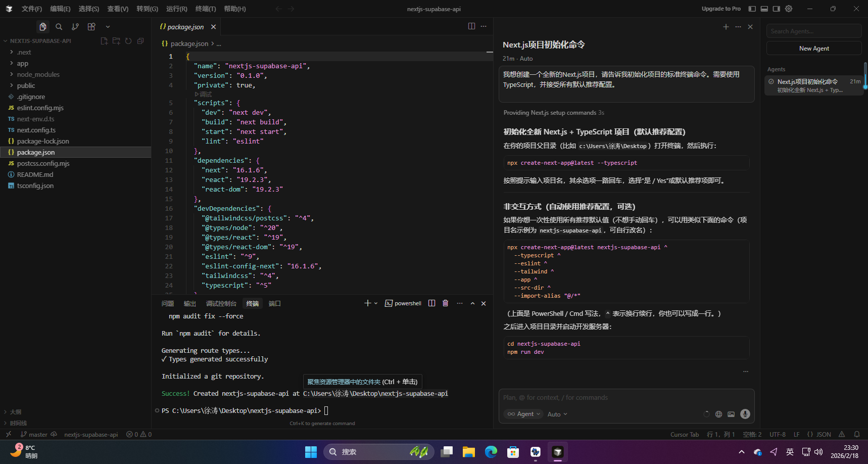Toggle the secondary sidebar layout button
868x464 pixels.
point(776,9)
